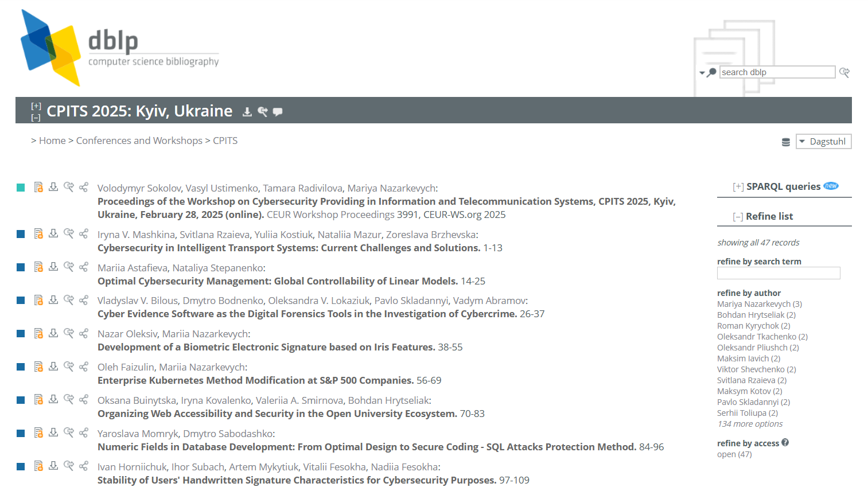Open author Volodymyr Sokolov's page

(139, 188)
